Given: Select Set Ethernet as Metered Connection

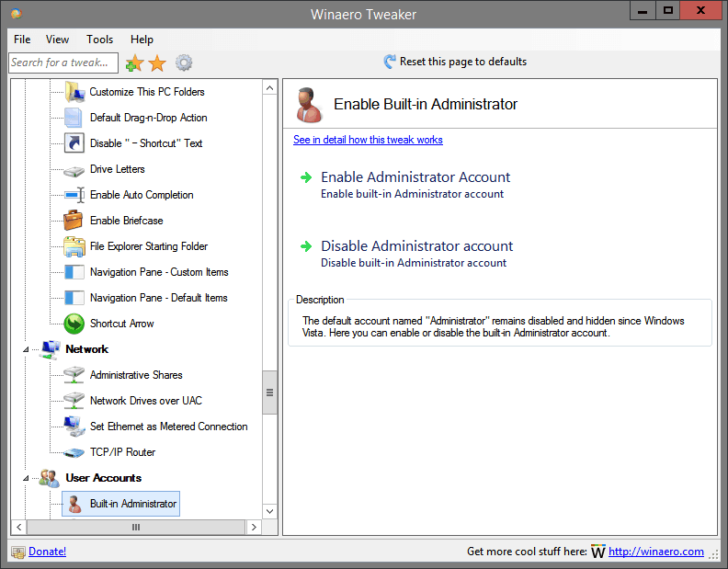Looking at the screenshot, I should click(168, 427).
